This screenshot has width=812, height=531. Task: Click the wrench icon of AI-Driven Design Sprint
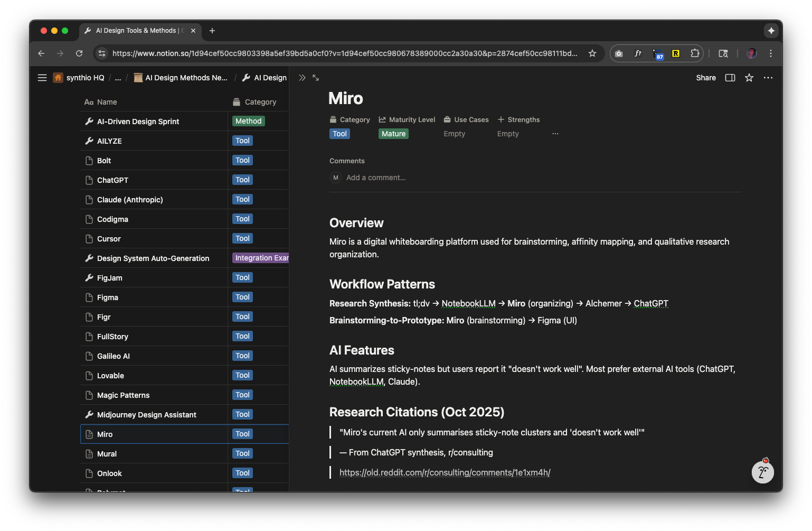(x=89, y=122)
